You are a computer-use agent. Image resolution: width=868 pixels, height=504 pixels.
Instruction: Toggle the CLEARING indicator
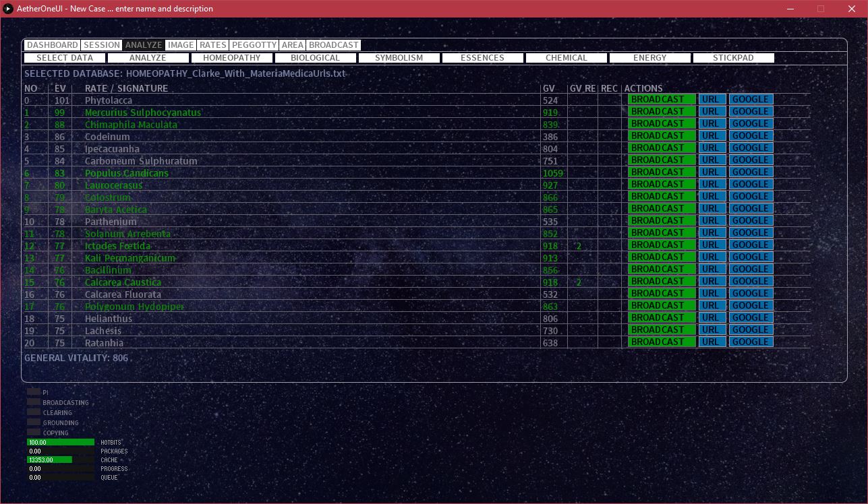coord(32,412)
